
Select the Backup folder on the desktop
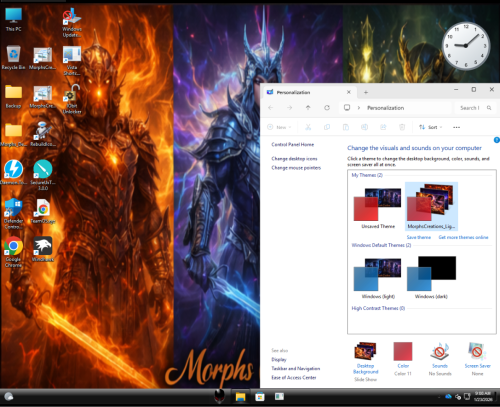[x=13, y=96]
